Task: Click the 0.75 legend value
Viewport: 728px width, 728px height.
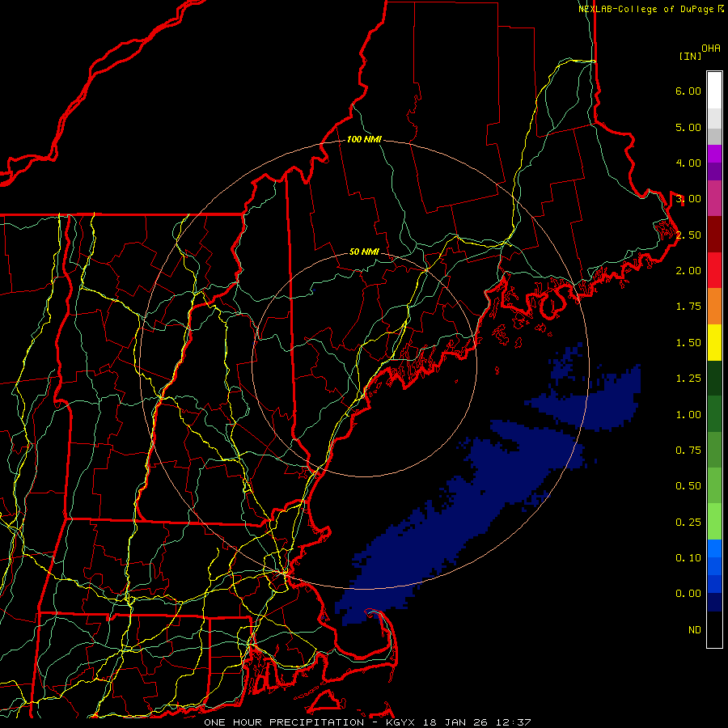Action: point(688,451)
